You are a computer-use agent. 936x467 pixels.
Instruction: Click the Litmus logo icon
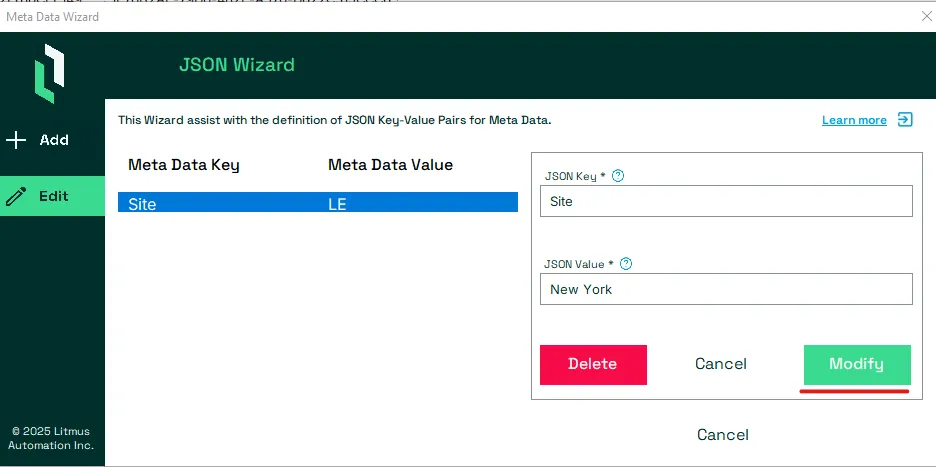click(49, 73)
